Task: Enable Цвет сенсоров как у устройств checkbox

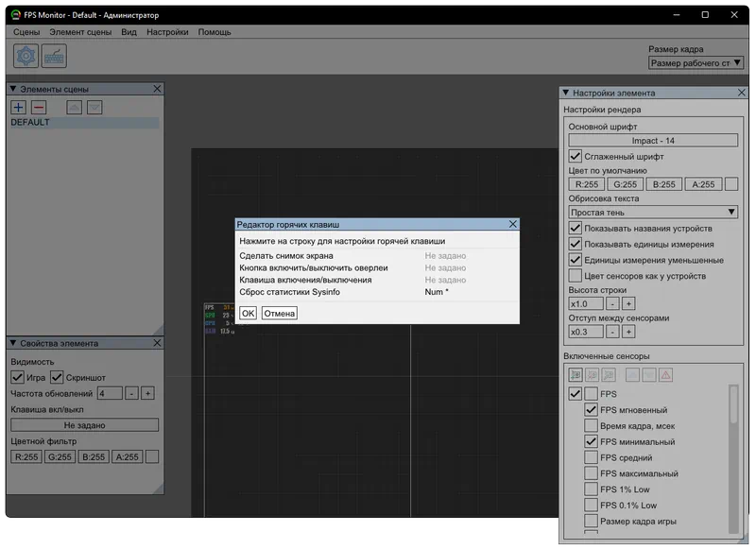Action: pos(576,276)
